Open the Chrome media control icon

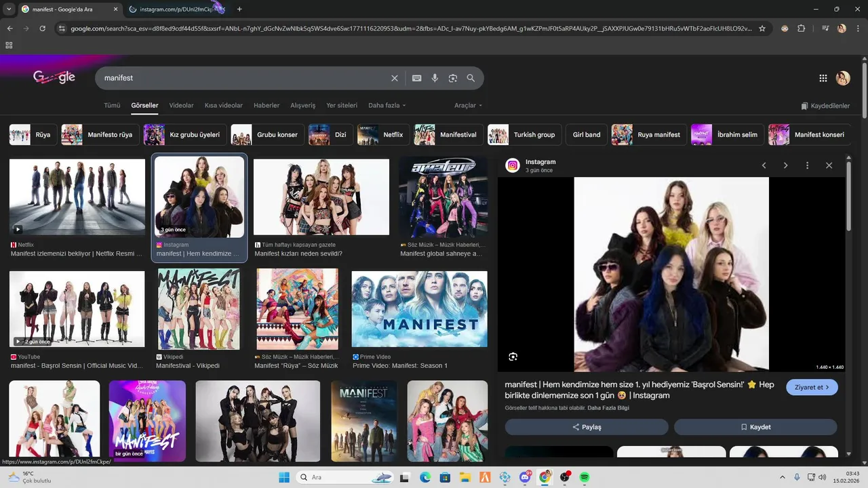coord(825,28)
